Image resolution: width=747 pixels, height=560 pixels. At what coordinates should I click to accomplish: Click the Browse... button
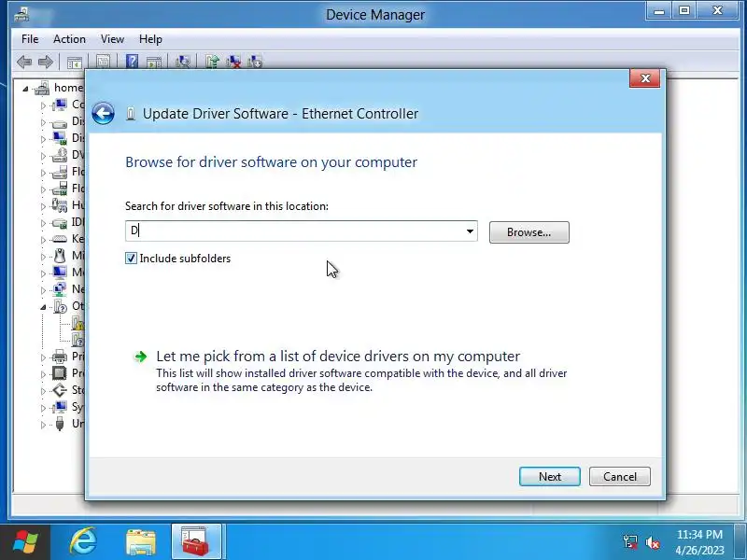[x=529, y=232]
